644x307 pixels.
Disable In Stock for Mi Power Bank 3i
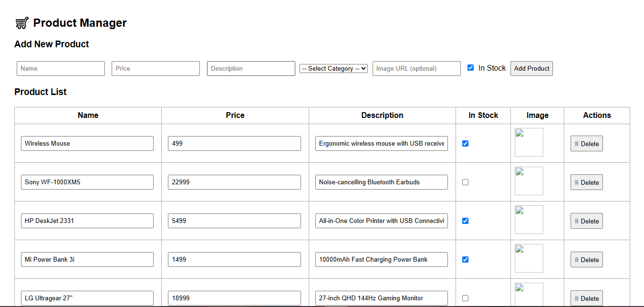pyautogui.click(x=465, y=259)
